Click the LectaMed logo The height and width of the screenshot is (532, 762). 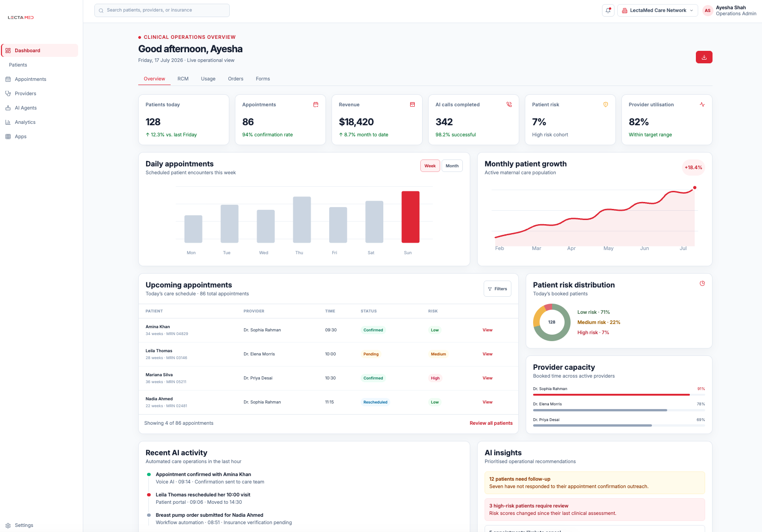point(21,18)
